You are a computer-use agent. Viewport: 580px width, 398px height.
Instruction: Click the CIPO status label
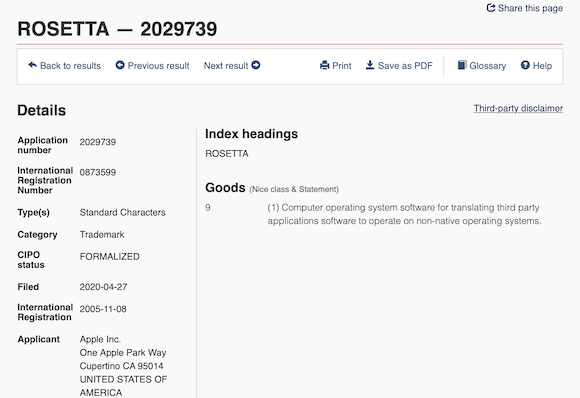(31, 260)
